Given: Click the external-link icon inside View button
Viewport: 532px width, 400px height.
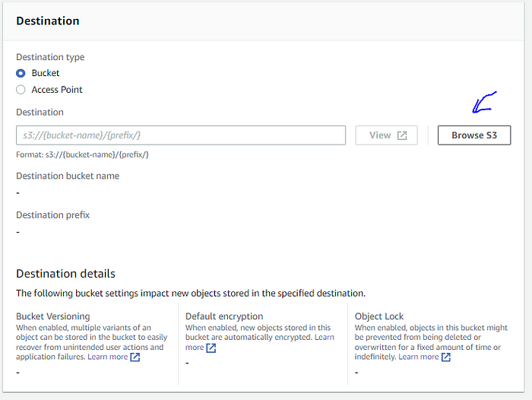Looking at the screenshot, I should click(x=402, y=135).
